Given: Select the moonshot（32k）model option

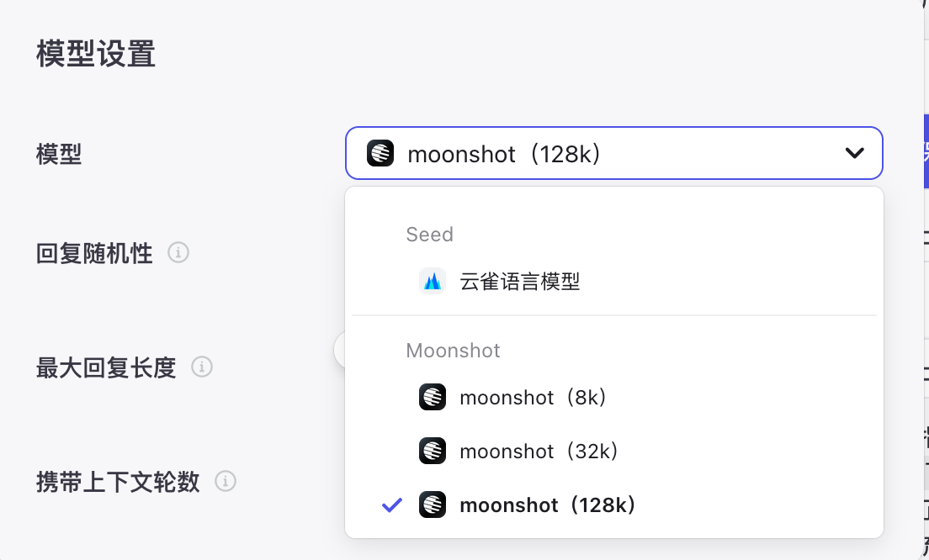Looking at the screenshot, I should [539, 451].
